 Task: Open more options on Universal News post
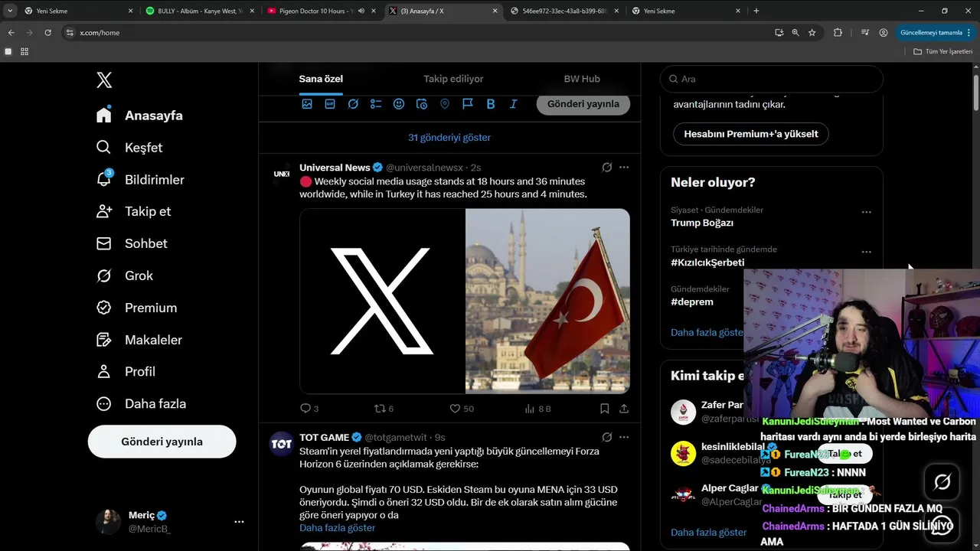coord(624,167)
